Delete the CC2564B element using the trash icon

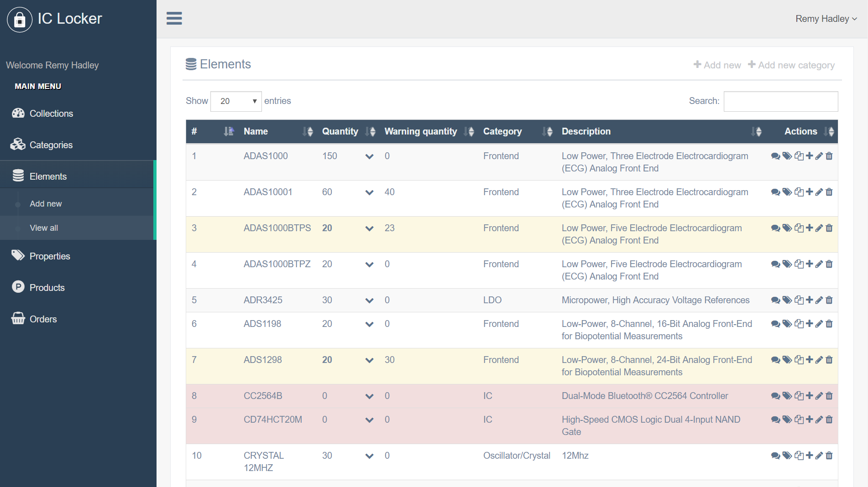tap(829, 396)
